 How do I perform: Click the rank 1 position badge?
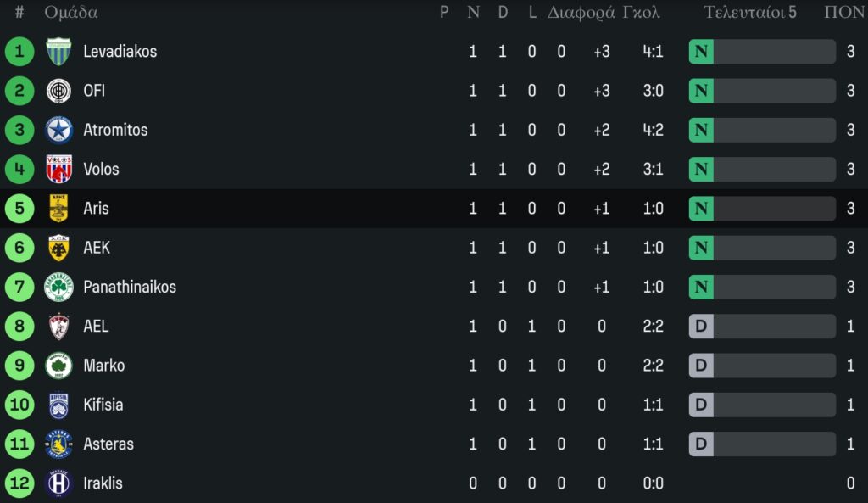19,52
